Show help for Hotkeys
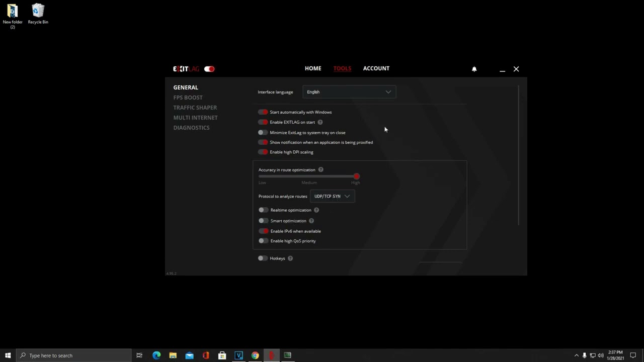This screenshot has height=362, width=644. point(290,258)
